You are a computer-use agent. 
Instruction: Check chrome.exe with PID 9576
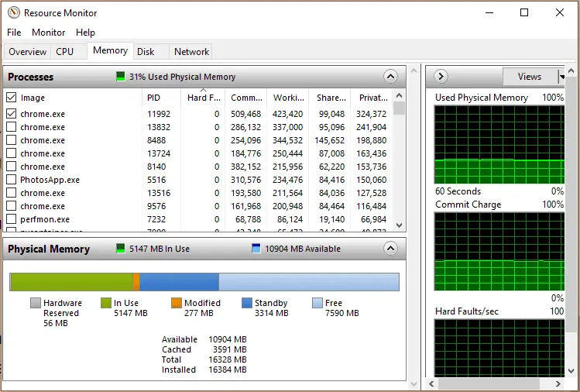click(x=12, y=206)
